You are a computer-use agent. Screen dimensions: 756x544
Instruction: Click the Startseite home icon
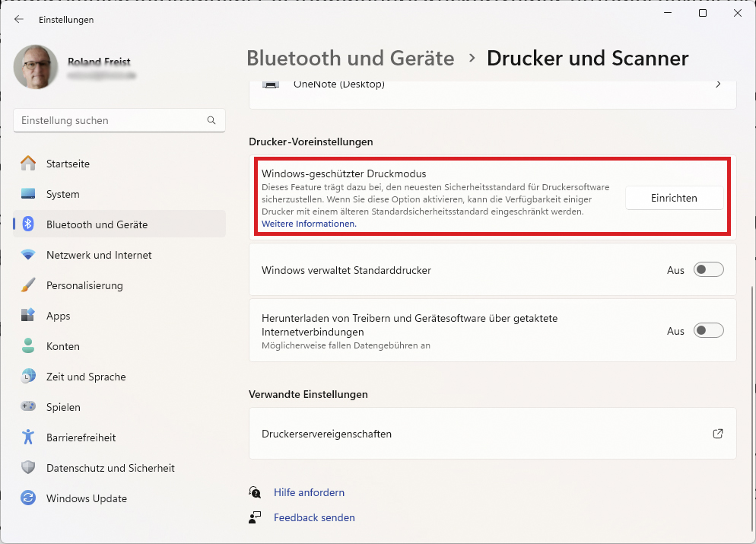tap(28, 164)
